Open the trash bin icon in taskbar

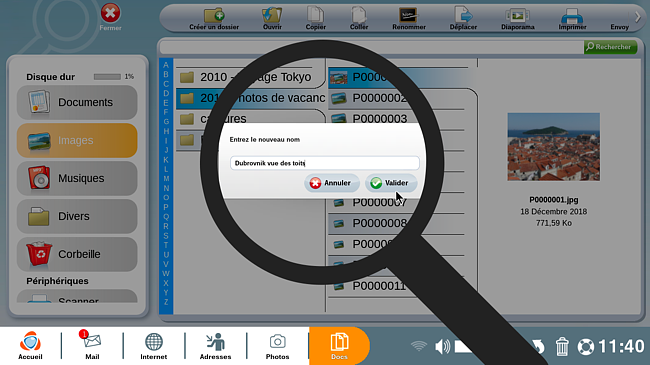pyautogui.click(x=562, y=346)
